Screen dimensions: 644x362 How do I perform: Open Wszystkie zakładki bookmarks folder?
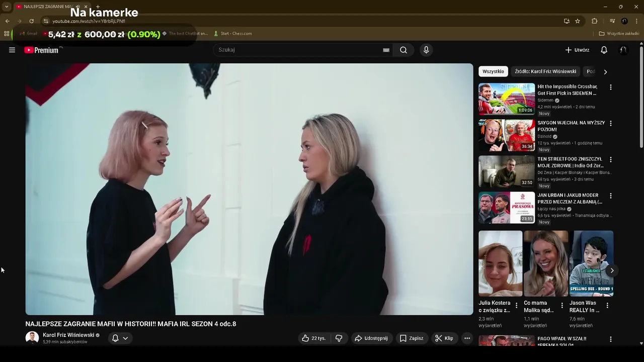(619, 34)
